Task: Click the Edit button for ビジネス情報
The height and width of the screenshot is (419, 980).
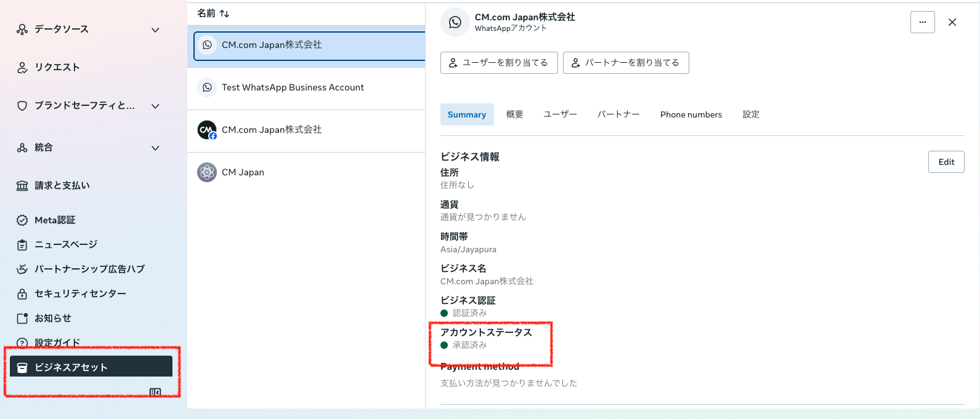Action: 946,162
